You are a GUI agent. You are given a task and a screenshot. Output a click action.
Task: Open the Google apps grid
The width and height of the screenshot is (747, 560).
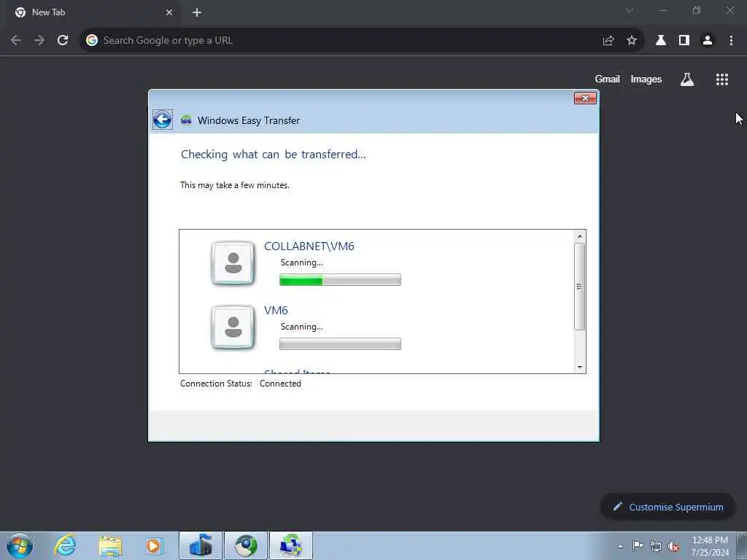[x=722, y=79]
